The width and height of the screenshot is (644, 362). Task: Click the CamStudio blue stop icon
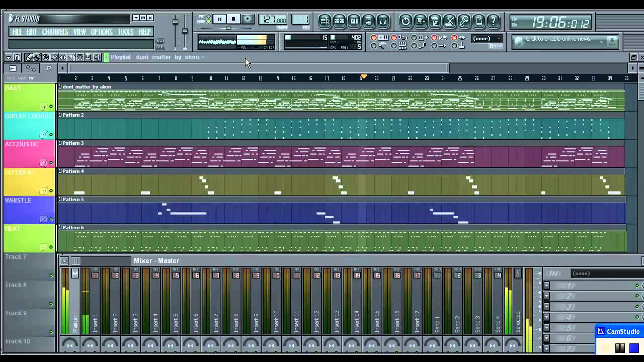(x=634, y=348)
